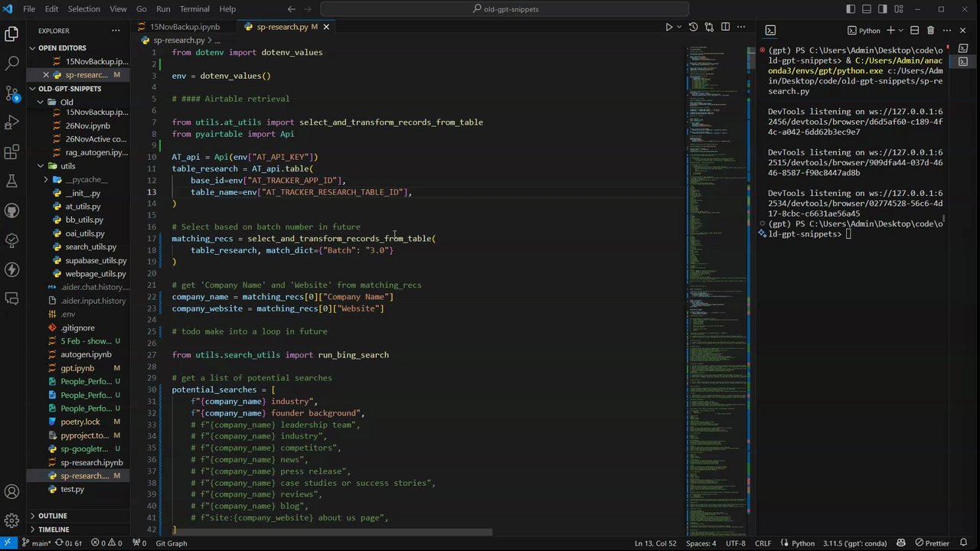Click the Testing flask icon
Viewport: 980px width, 551px height.
[11, 181]
